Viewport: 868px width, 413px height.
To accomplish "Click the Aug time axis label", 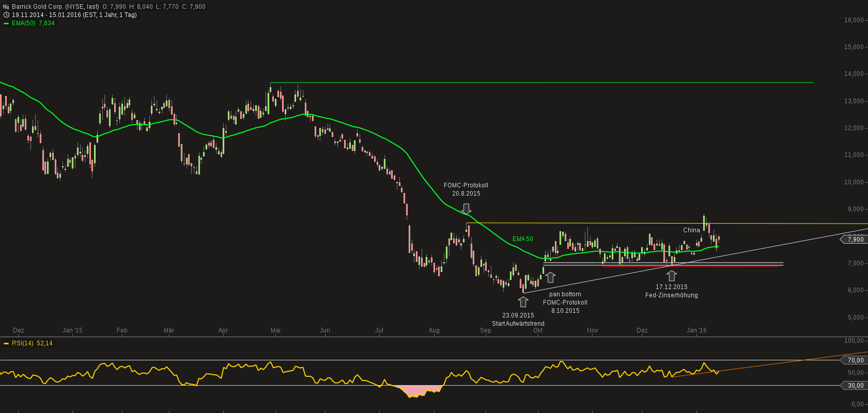I will 434,330.
